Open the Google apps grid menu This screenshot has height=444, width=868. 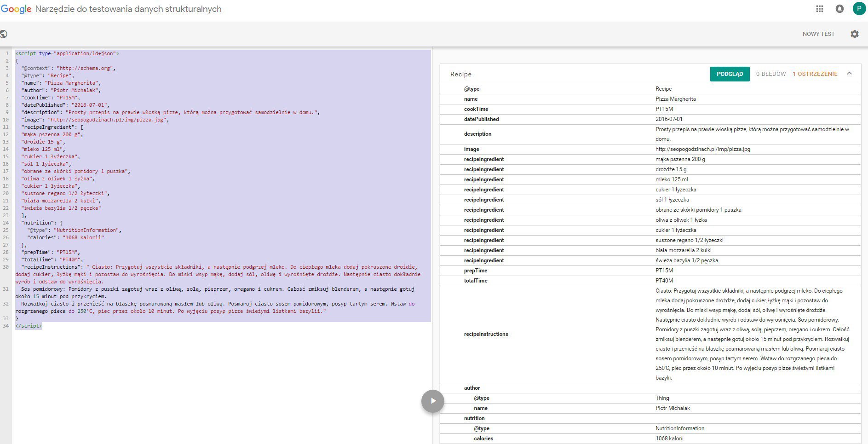(820, 9)
